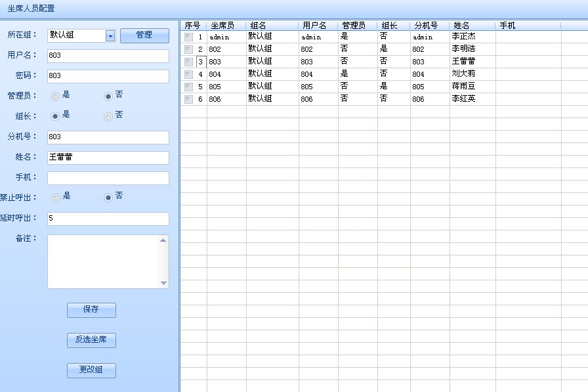Screen dimensions: 588x392
Task: Click the 是 管理员 cell in row 4
Action: [x=358, y=74]
